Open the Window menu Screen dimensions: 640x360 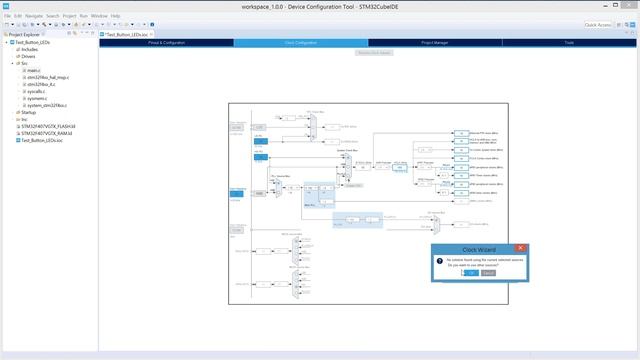coord(99,16)
